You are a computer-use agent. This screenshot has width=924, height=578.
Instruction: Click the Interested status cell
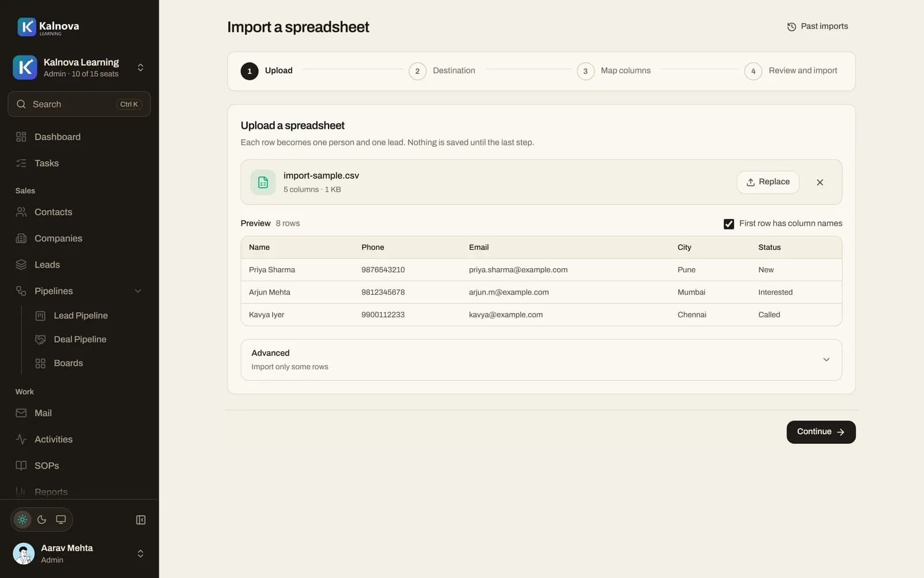coord(775,292)
